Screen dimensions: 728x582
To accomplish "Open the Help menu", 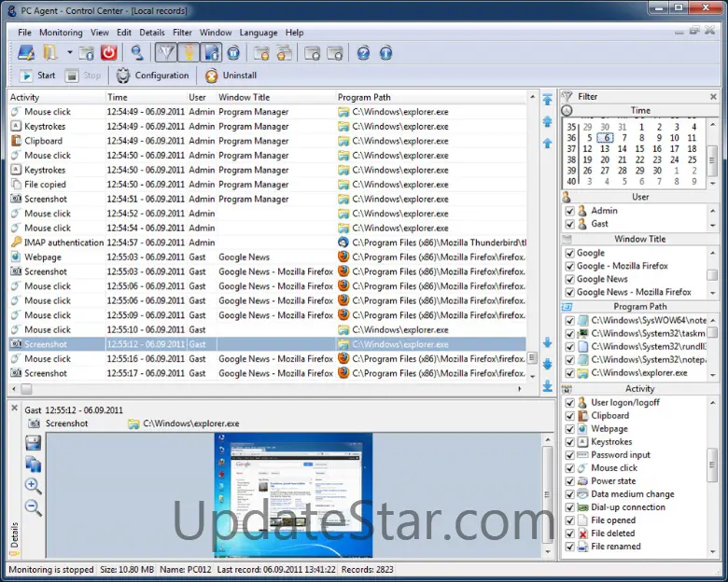I will click(294, 33).
